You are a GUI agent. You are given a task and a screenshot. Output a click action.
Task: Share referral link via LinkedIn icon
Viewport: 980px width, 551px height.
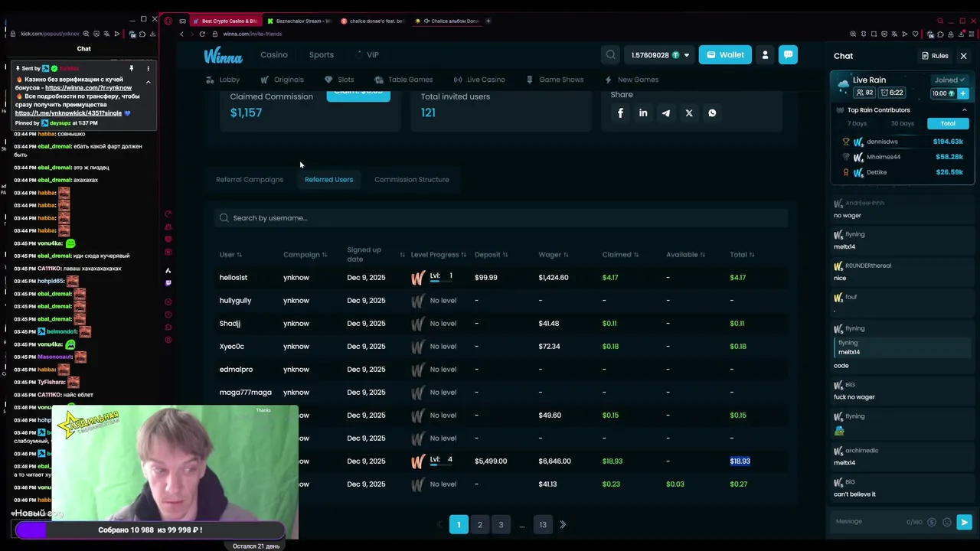tap(643, 113)
